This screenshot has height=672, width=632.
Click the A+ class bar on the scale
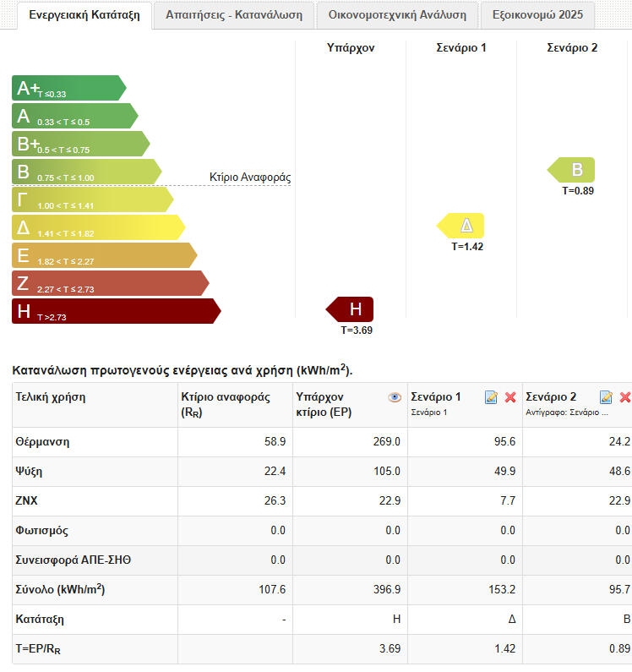pos(68,88)
